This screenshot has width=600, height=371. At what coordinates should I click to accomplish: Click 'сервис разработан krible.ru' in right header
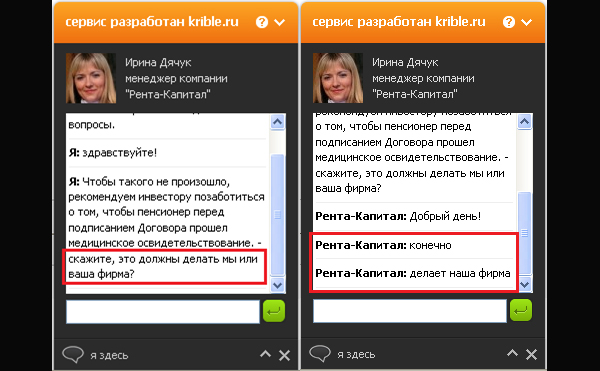(x=399, y=22)
